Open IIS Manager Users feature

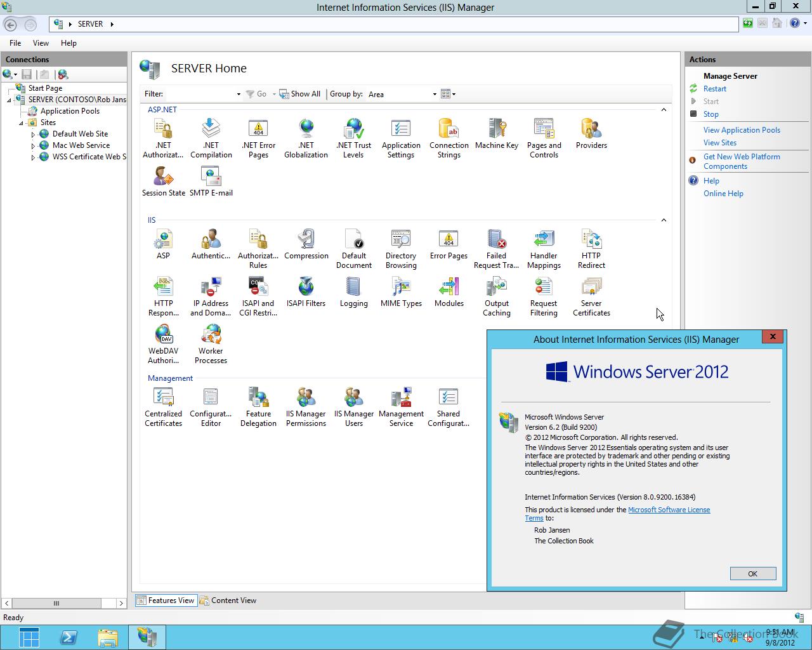point(353,407)
